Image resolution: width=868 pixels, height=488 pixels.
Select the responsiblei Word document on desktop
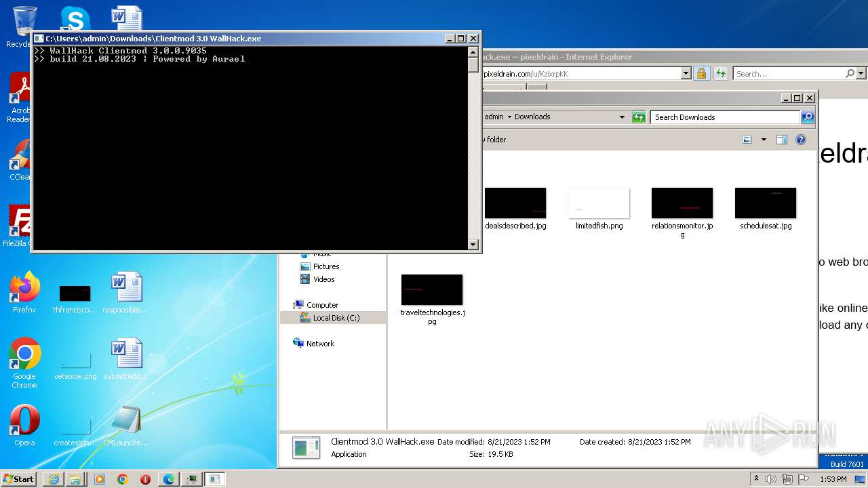tap(125, 293)
